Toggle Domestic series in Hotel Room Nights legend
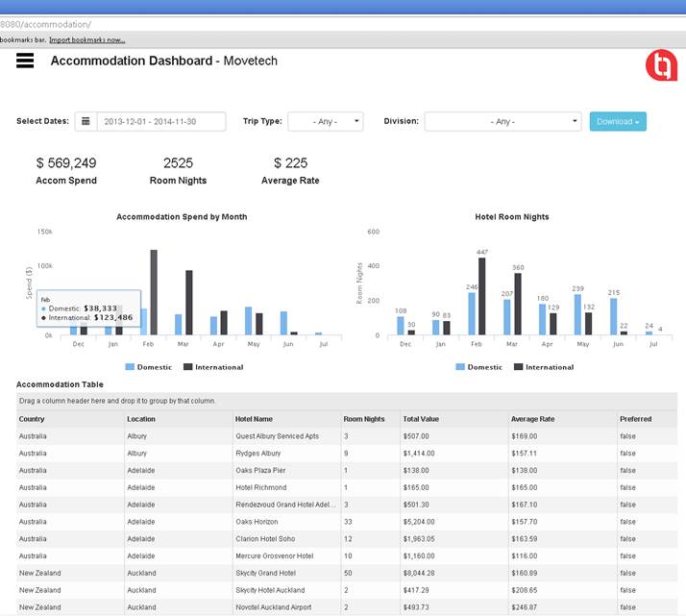The width and height of the screenshot is (686, 616). click(x=481, y=367)
